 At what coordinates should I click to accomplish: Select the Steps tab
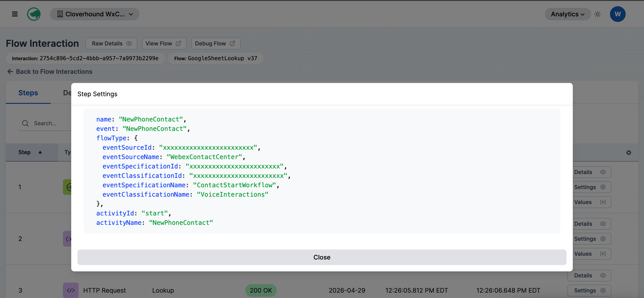28,93
